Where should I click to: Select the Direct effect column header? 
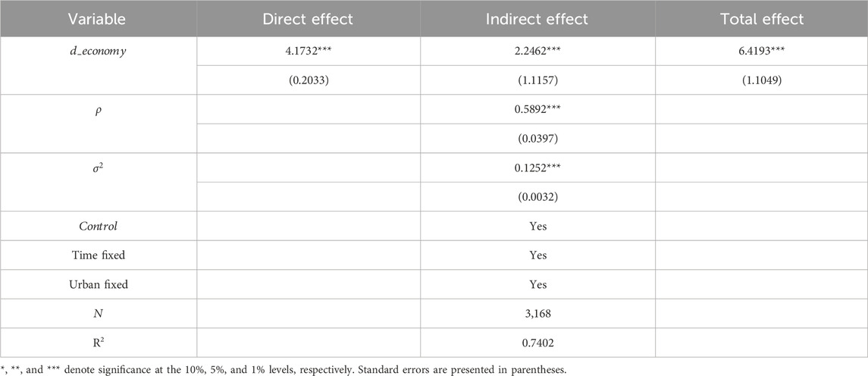click(308, 17)
